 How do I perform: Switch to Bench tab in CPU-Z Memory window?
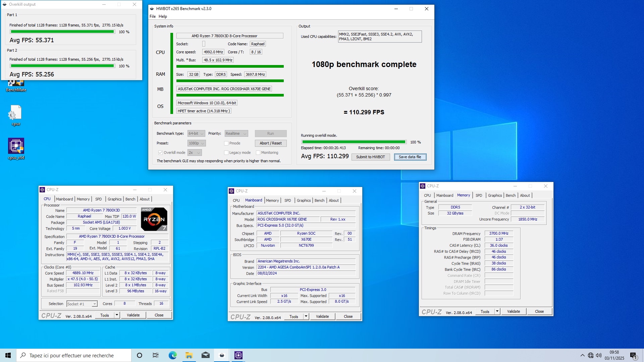click(511, 195)
